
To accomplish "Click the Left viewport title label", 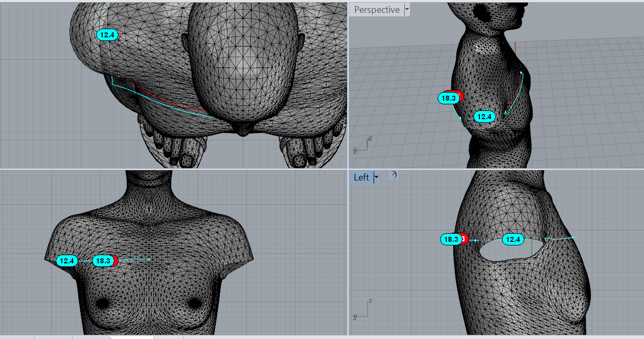I will [361, 177].
